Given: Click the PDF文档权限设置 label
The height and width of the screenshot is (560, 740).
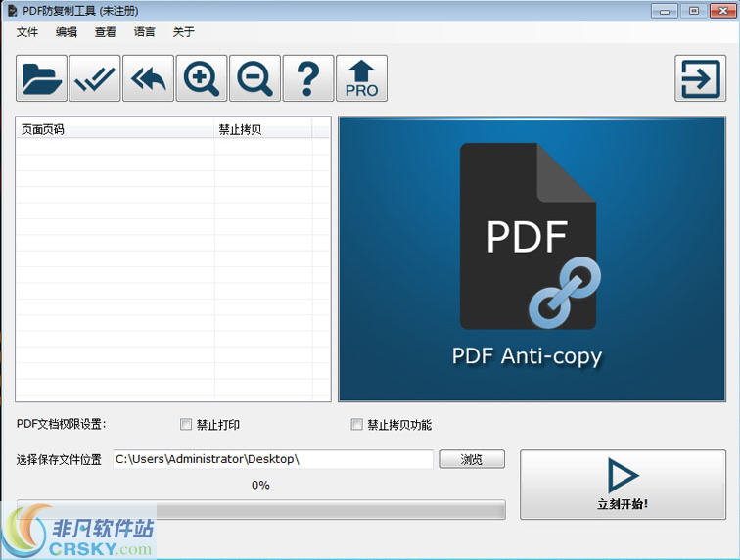Looking at the screenshot, I should pos(61,424).
